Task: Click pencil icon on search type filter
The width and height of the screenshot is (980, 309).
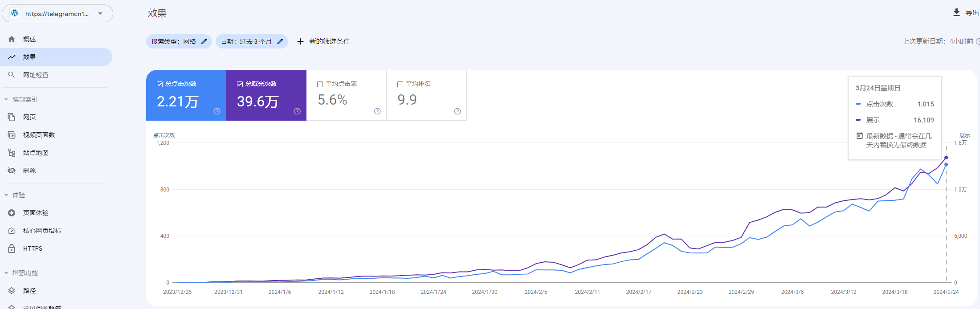Action: coord(204,41)
